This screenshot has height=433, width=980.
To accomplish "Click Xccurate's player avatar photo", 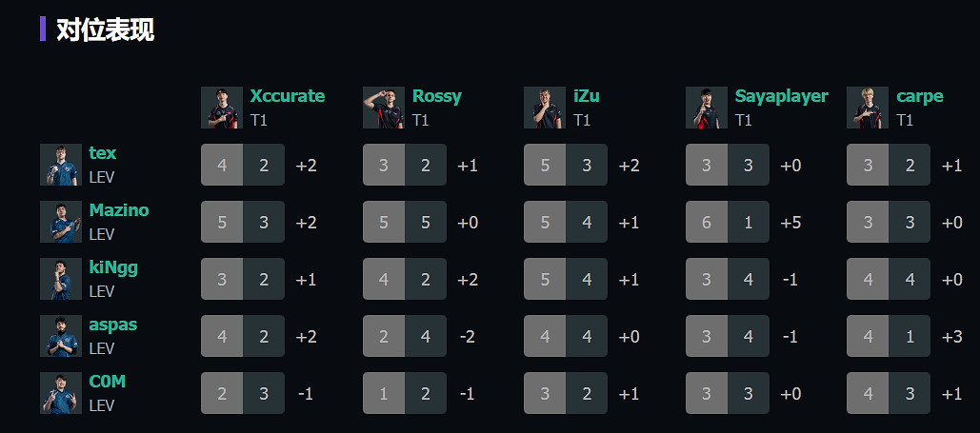I will [x=222, y=108].
